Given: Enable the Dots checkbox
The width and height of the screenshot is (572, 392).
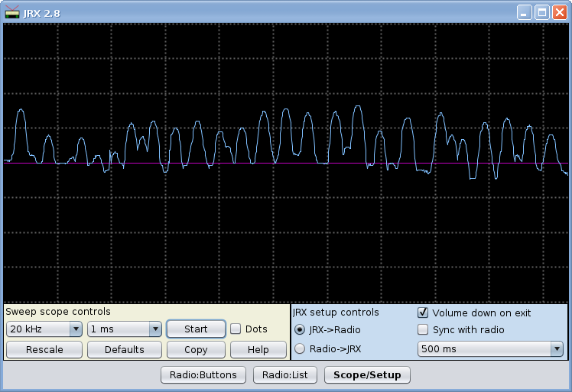Looking at the screenshot, I should (236, 329).
